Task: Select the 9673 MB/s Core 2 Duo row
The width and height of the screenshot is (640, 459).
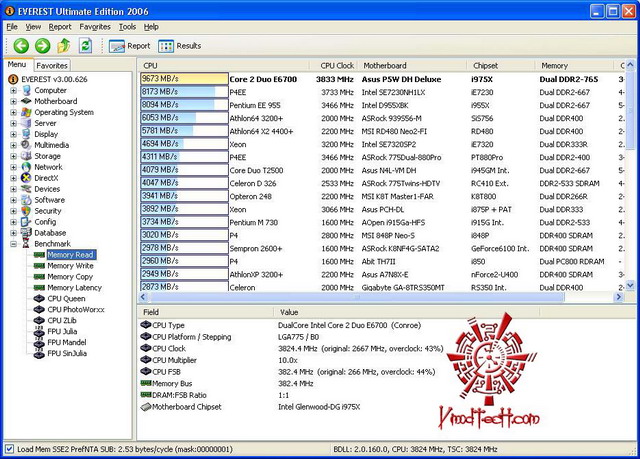Action: coord(382,79)
